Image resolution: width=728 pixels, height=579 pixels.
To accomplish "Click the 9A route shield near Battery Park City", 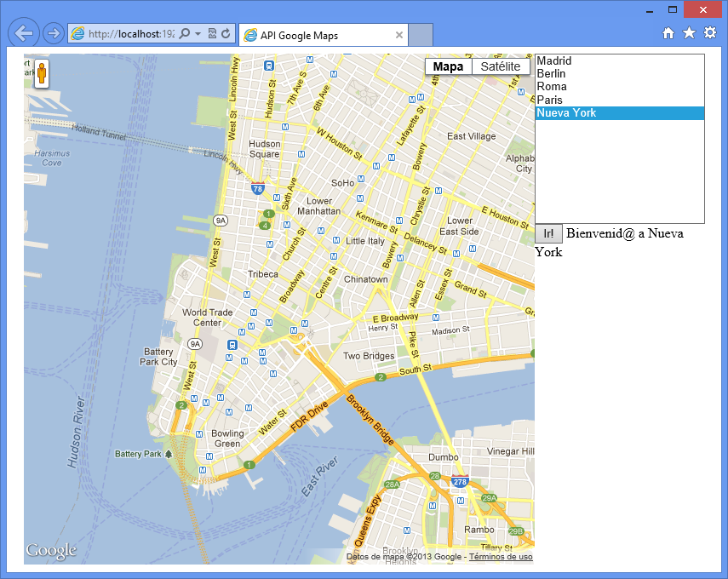I will (x=194, y=344).
